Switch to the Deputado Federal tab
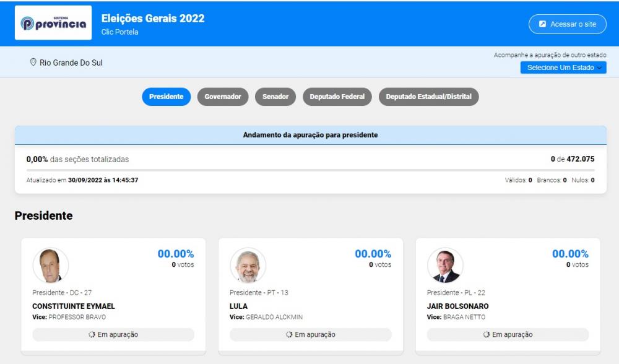 click(x=337, y=97)
